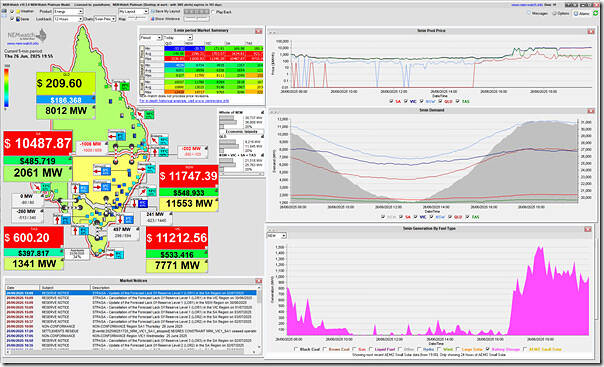
Task: Enable the Play Back checkbox
Action: (213, 12)
